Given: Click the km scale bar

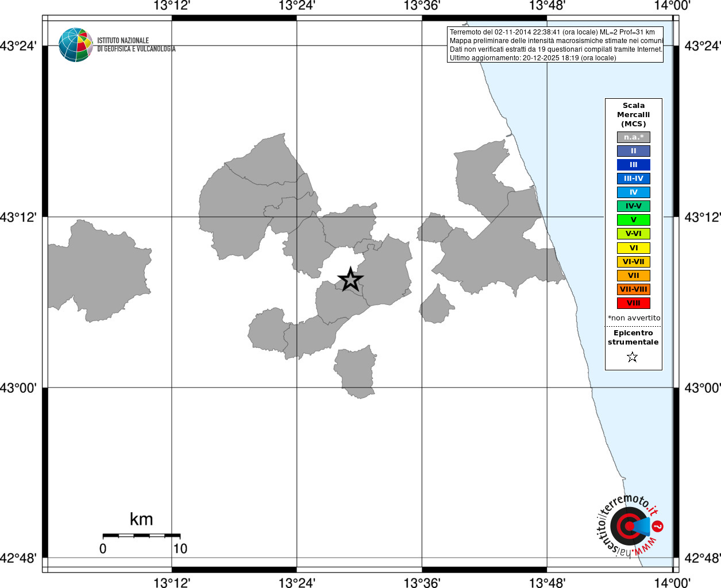Looking at the screenshot, I should (x=141, y=536).
